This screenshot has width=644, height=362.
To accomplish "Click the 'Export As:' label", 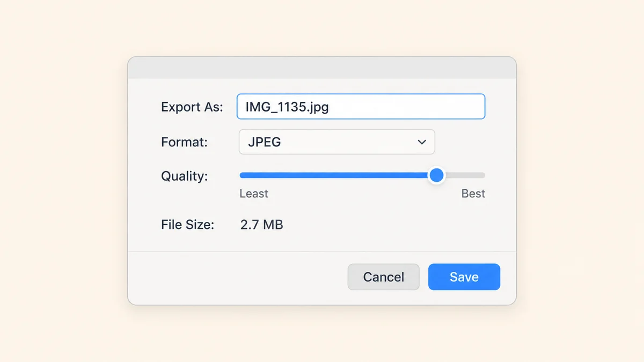I will pos(192,107).
